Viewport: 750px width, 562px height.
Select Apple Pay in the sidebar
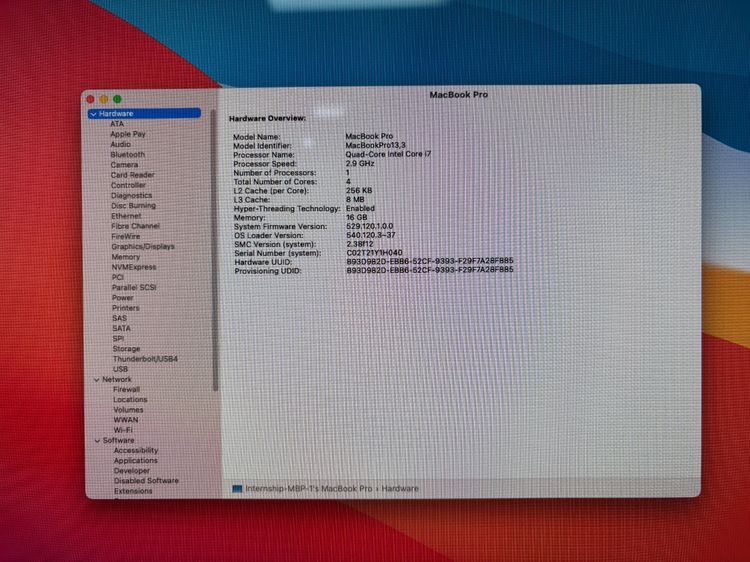click(x=128, y=134)
